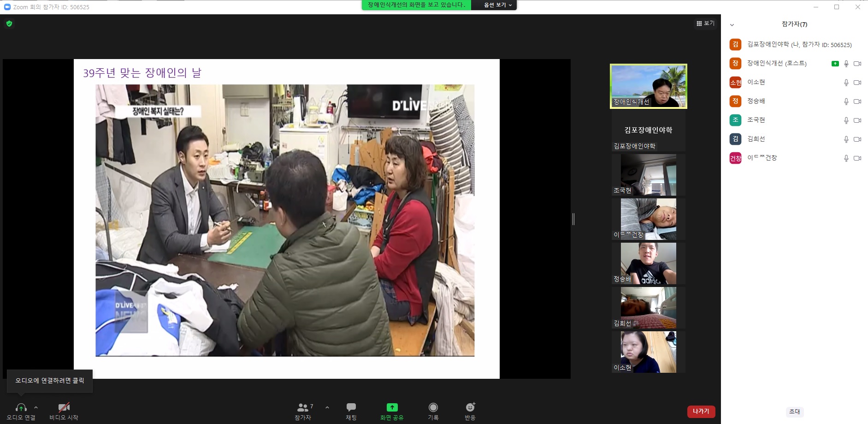Click the green screen share icon
868x424 pixels.
point(392,407)
